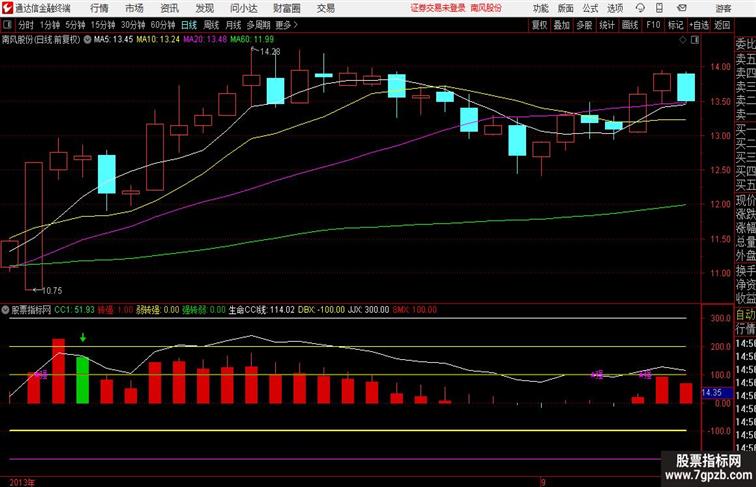Open the 行情 menu
756x487 pixels.
tap(99, 8)
